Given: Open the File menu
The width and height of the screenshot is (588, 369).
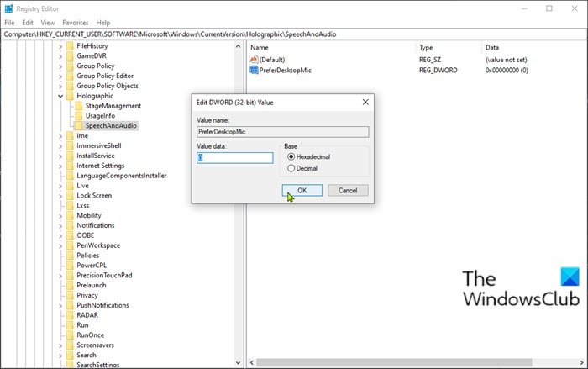Looking at the screenshot, I should 9,23.
